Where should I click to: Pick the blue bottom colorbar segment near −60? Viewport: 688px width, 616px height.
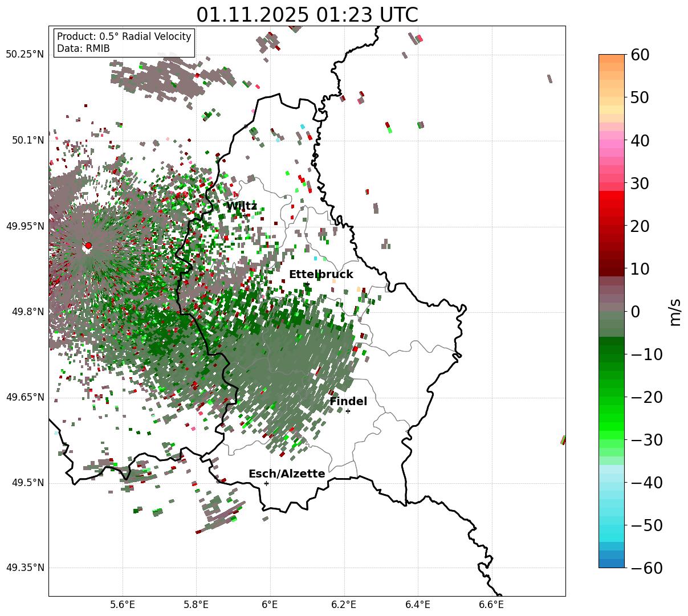tap(612, 563)
